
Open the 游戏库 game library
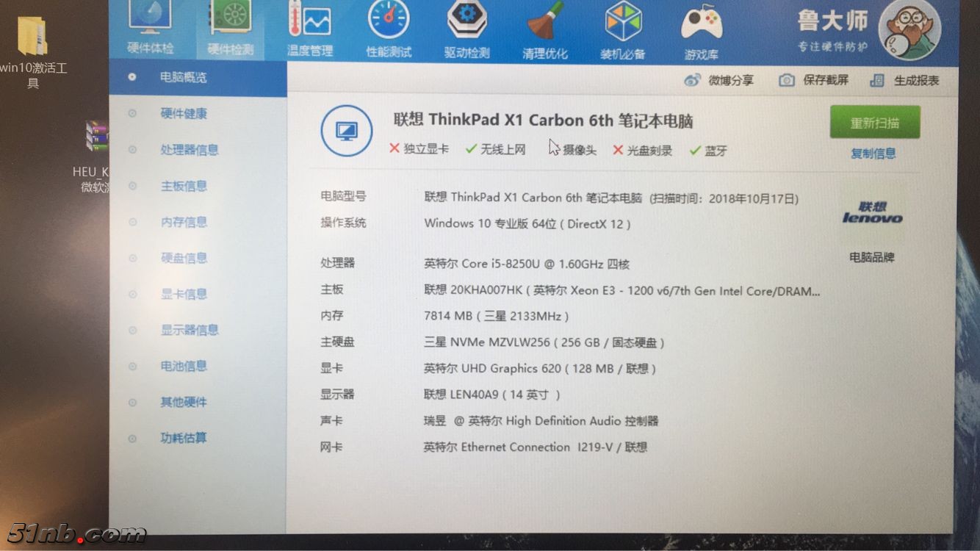tap(701, 29)
